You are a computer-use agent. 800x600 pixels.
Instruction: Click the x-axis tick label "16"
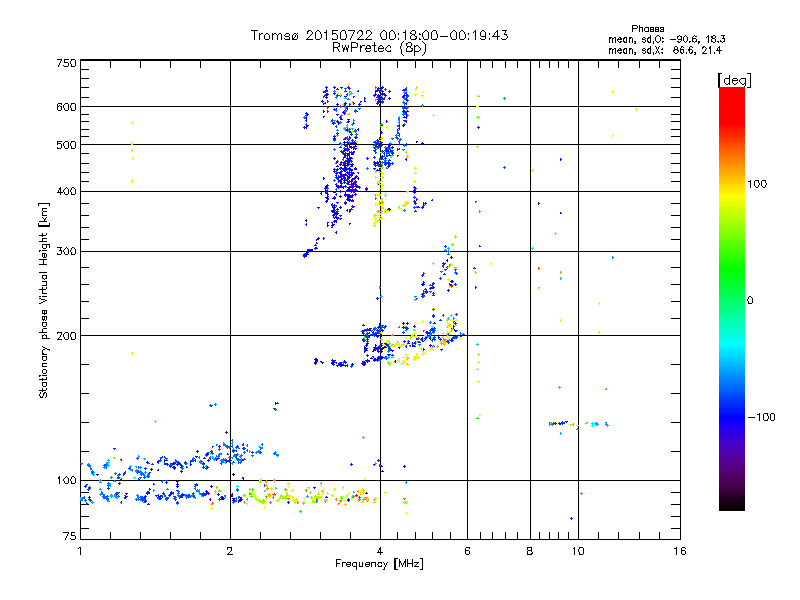(x=680, y=551)
